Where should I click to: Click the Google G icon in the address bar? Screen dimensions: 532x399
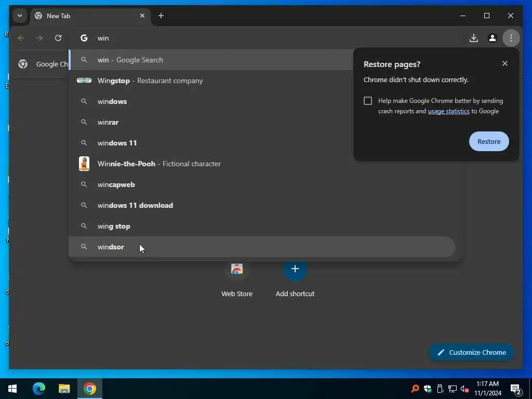[84, 38]
